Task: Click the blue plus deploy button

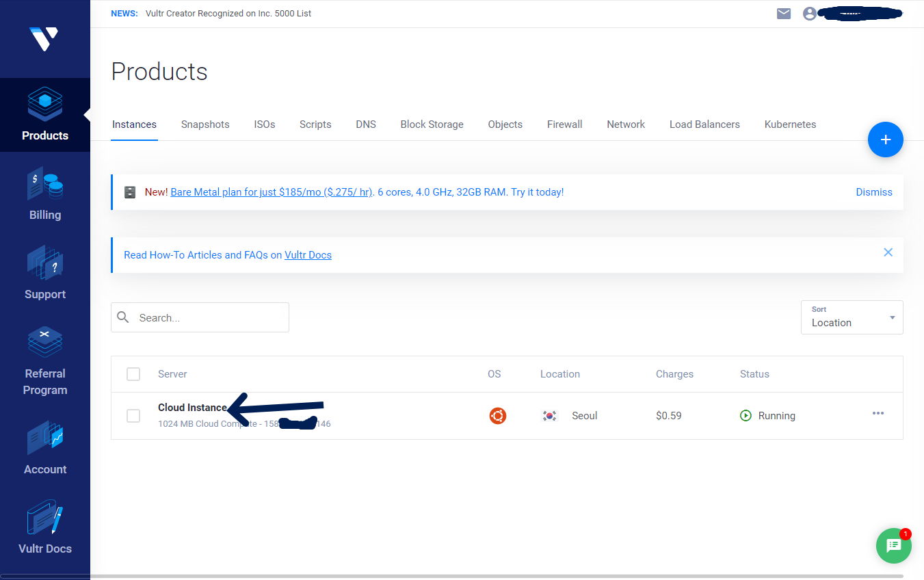Action: point(885,140)
